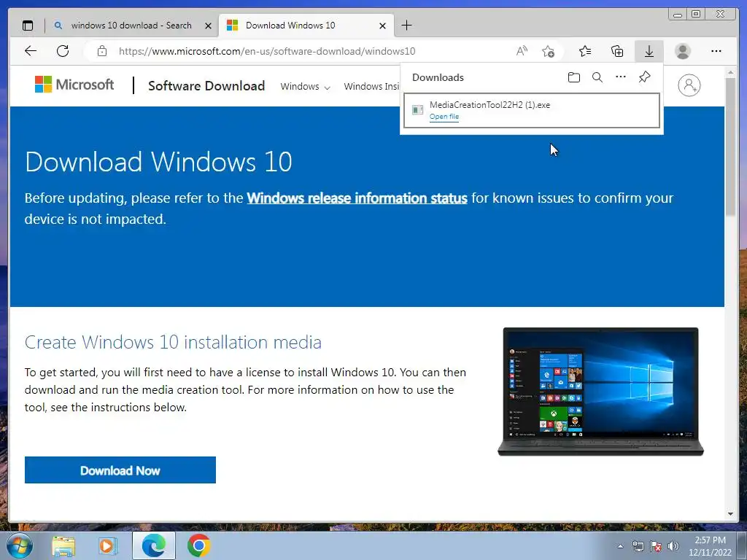Click the MediaCreationTool22H2 file icon

[x=417, y=110]
